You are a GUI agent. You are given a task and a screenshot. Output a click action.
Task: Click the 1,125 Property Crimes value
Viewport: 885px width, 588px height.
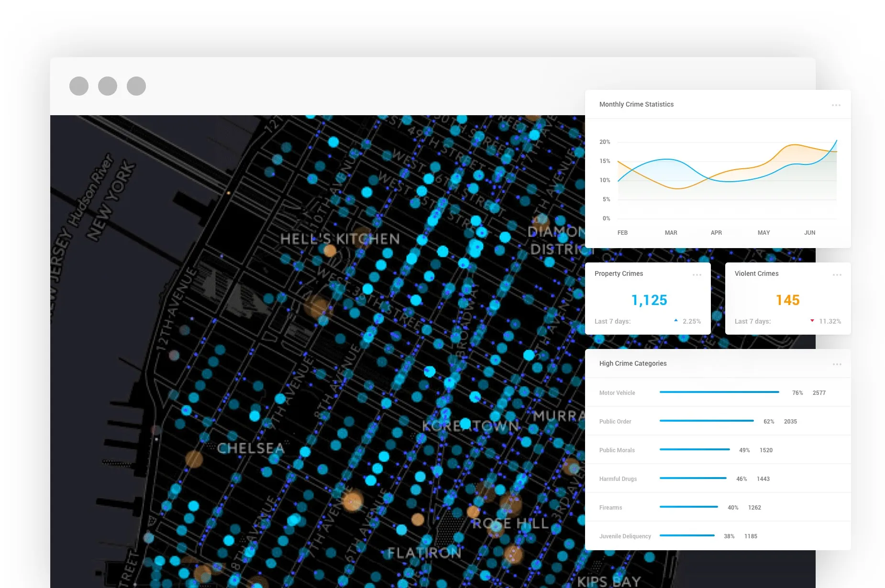649,300
